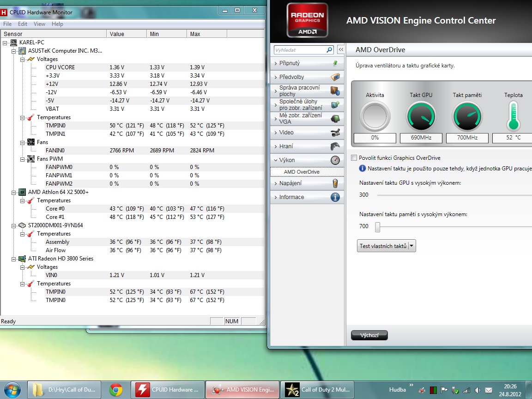Click the Action Center flag icon in tray

point(444,390)
